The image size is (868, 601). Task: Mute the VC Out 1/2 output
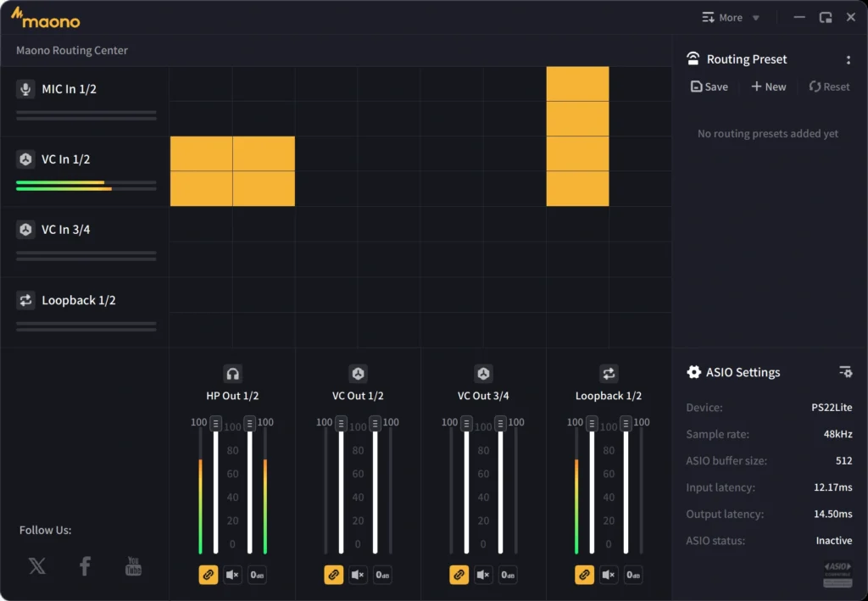coord(359,575)
